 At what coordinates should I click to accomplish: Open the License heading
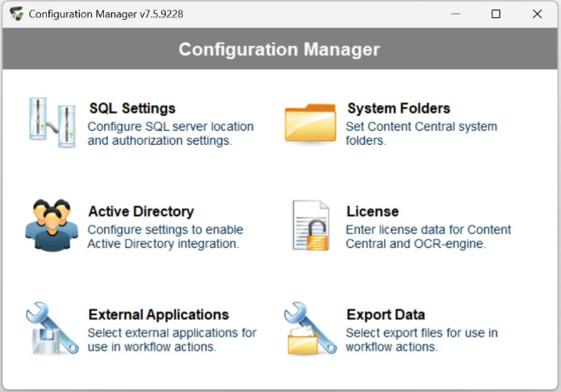tap(372, 212)
